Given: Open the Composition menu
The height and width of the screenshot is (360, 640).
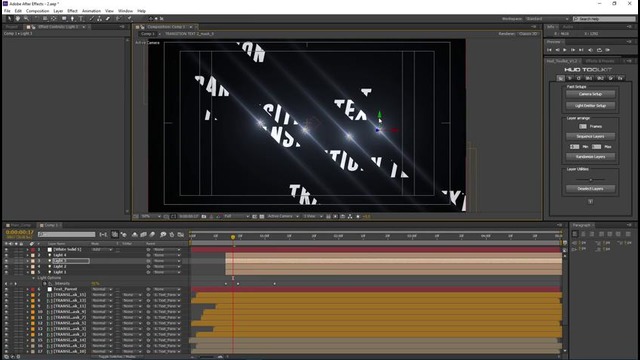Looking at the screenshot, I should pyautogui.click(x=38, y=11).
